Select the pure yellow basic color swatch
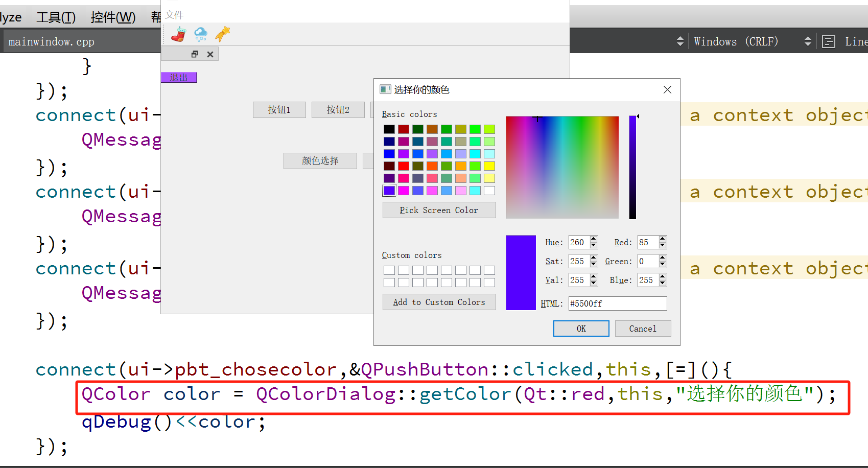This screenshot has width=868, height=468. pos(489,166)
